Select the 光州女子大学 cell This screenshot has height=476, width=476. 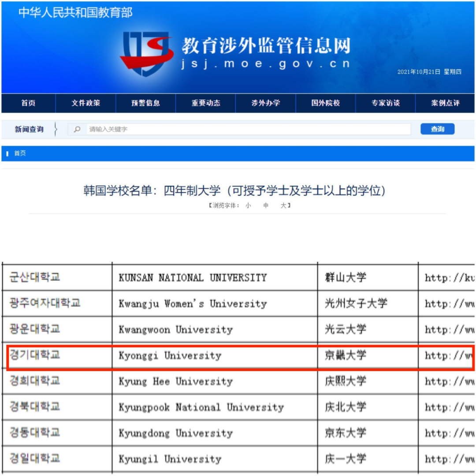click(x=368, y=303)
